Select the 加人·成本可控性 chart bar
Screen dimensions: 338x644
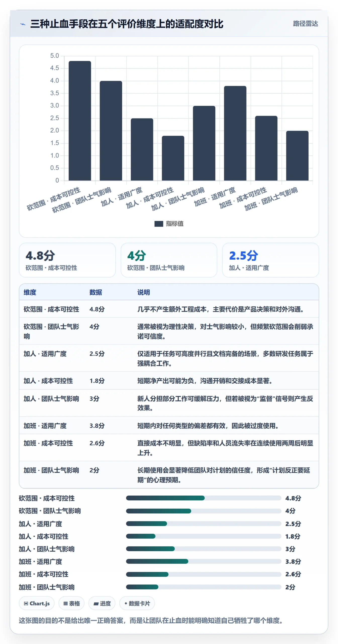coord(173,158)
